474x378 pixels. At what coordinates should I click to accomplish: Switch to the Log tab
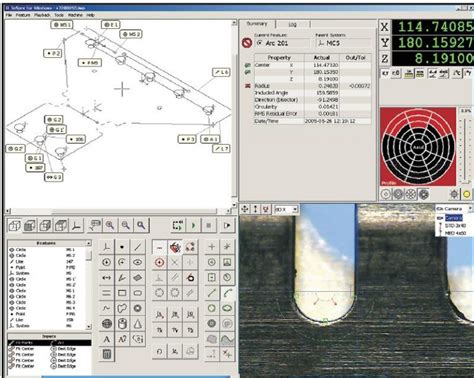(x=292, y=24)
